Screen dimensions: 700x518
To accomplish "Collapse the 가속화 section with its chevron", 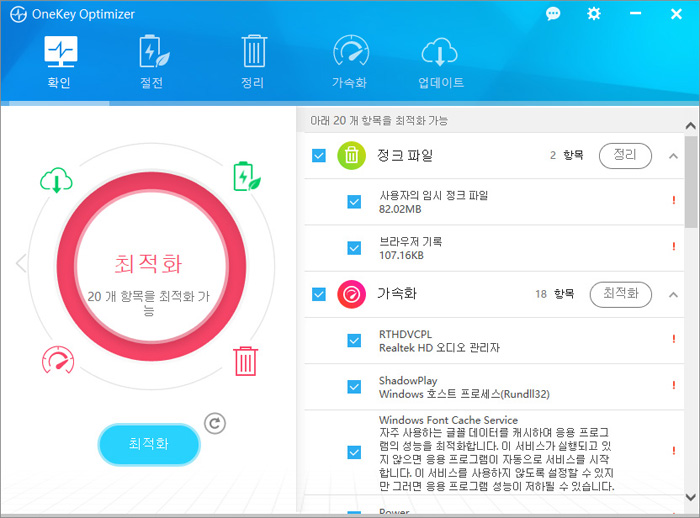I will click(x=673, y=295).
